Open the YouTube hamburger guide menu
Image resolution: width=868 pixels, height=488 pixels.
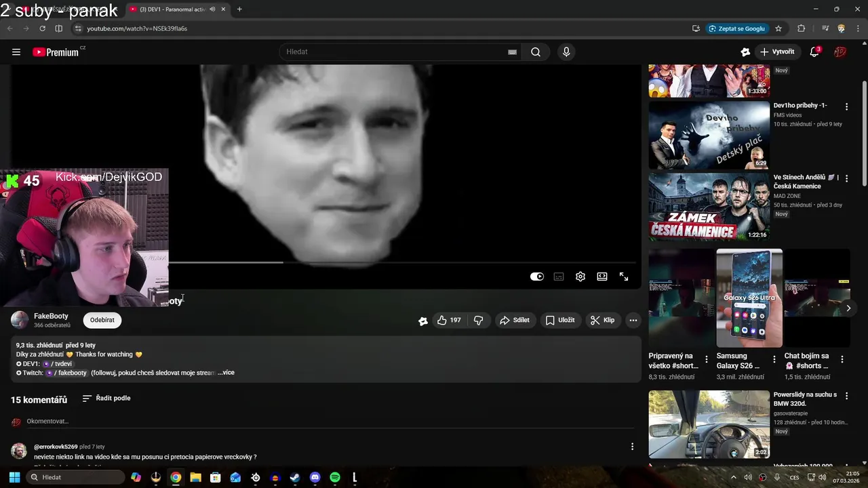pyautogui.click(x=16, y=52)
